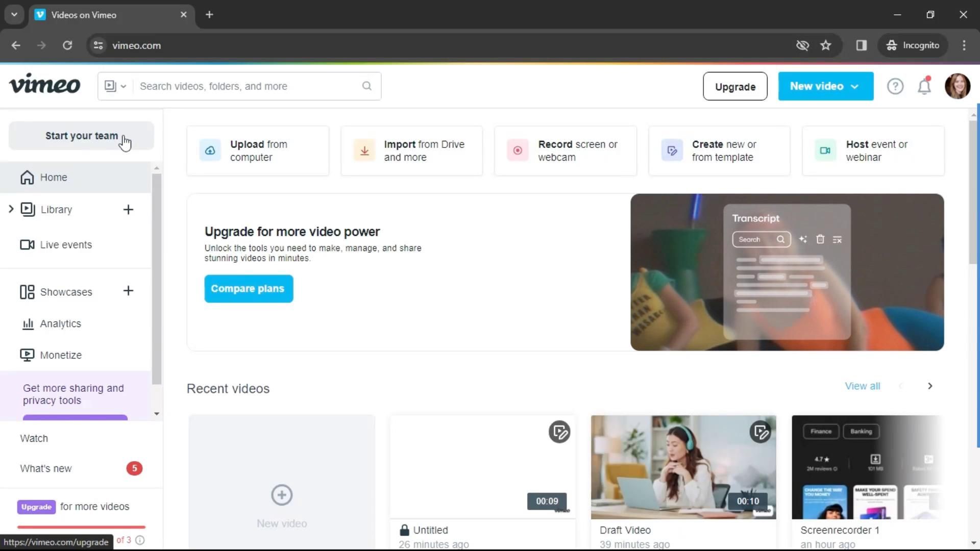Click the View all link for recent videos
The image size is (980, 551).
tap(862, 386)
